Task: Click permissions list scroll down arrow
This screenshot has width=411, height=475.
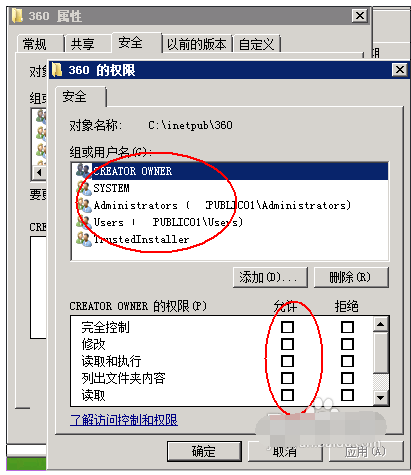Action: tap(381, 398)
